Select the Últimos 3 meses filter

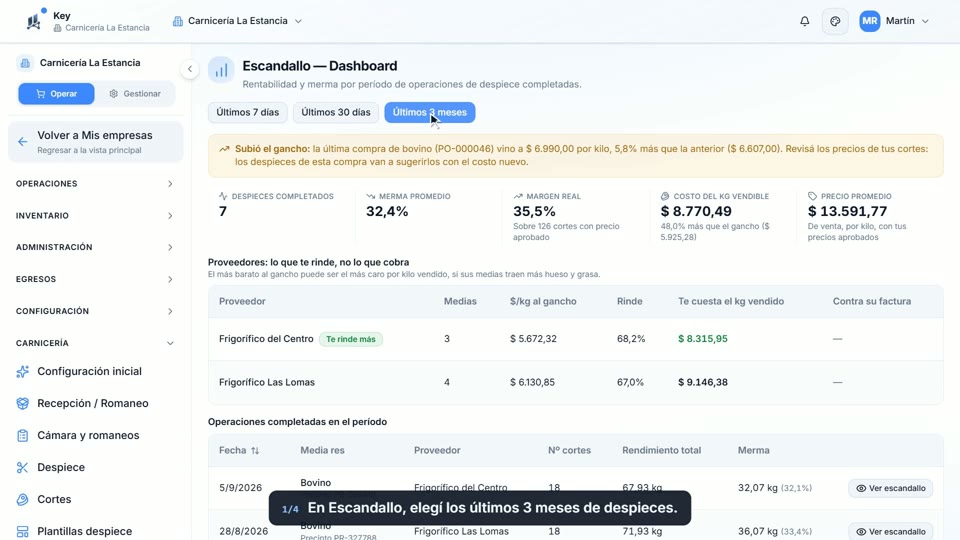click(430, 113)
